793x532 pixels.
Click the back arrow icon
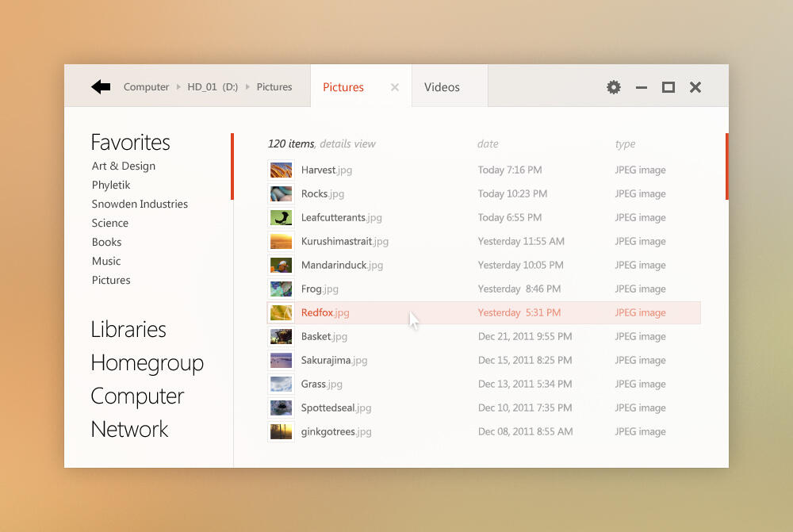pyautogui.click(x=101, y=87)
